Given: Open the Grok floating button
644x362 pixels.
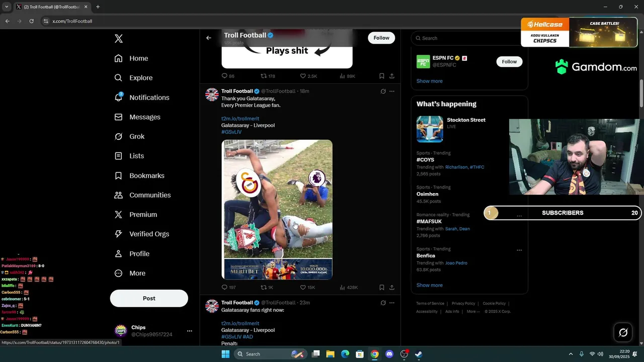Looking at the screenshot, I should [x=623, y=332].
